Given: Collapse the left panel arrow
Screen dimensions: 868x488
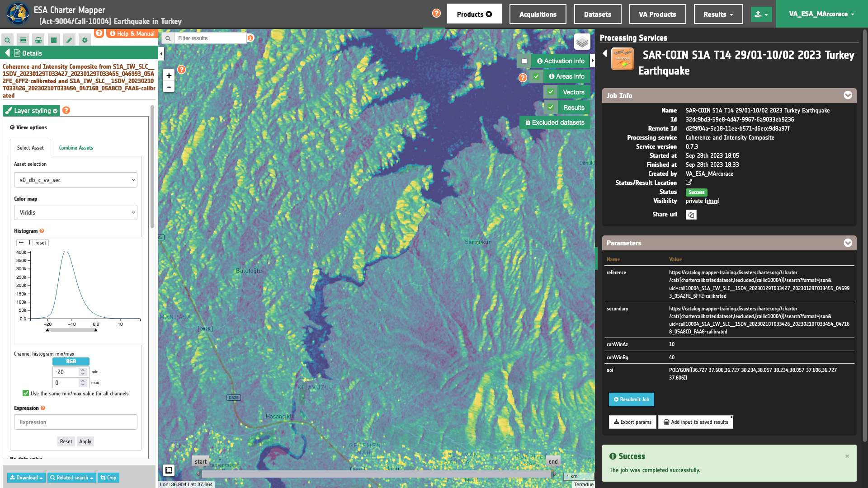Looking at the screenshot, I should point(161,54).
